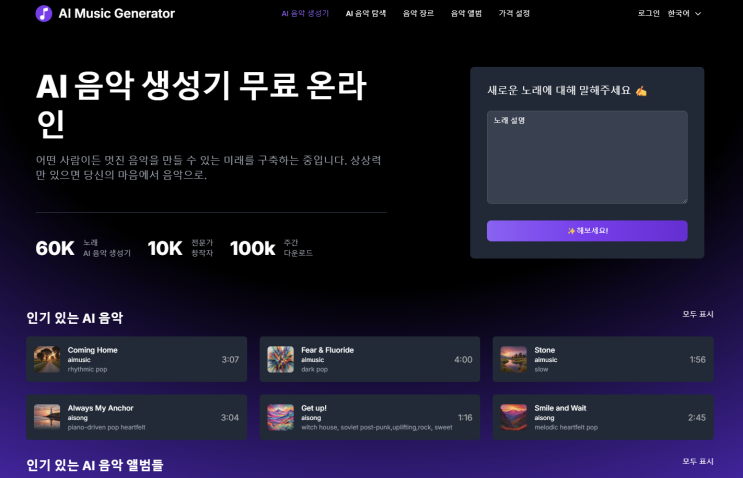Open the Fear & Fluoride cover art
This screenshot has height=478, width=743.
pos(281,359)
